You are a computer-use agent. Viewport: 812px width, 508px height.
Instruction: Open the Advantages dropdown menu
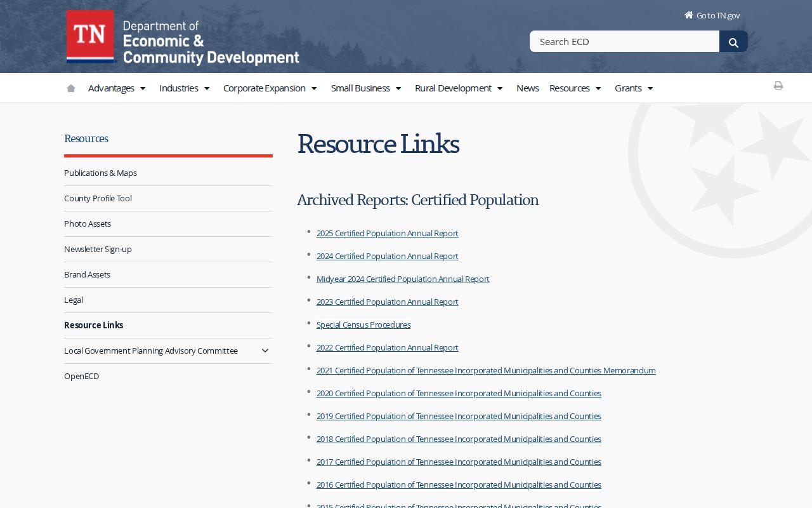117,88
